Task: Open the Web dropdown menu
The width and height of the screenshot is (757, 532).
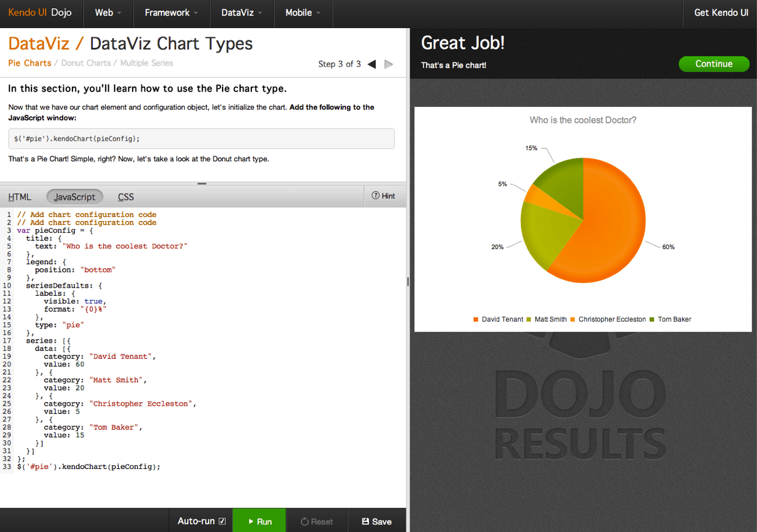Action: click(x=108, y=12)
